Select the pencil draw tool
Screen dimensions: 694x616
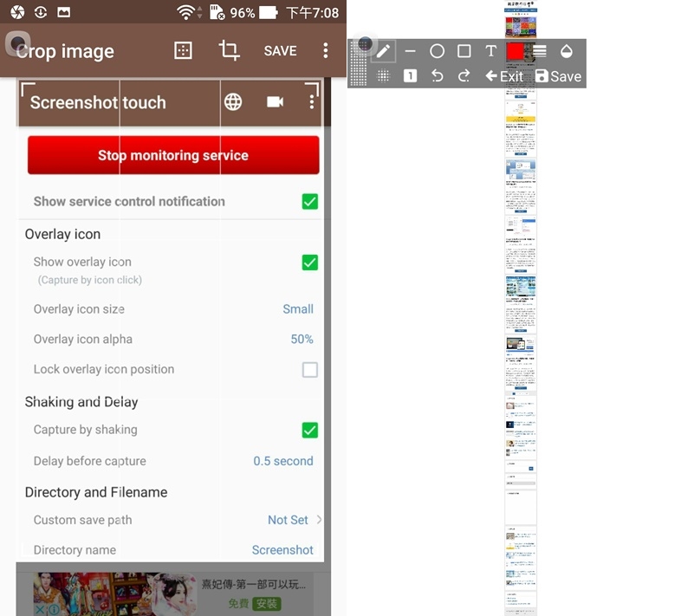pos(383,51)
